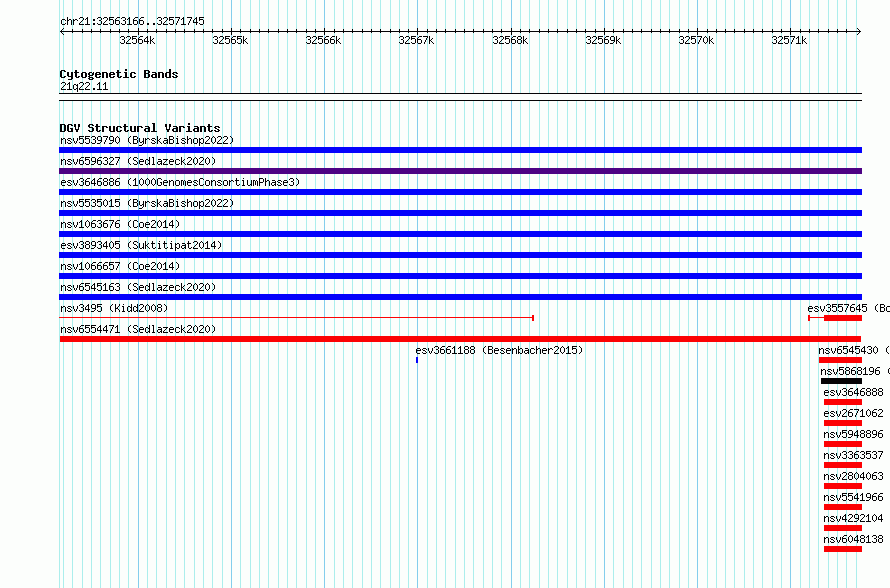
Task: Click the nsv3495 (Kidd2008) label
Action: (114, 308)
